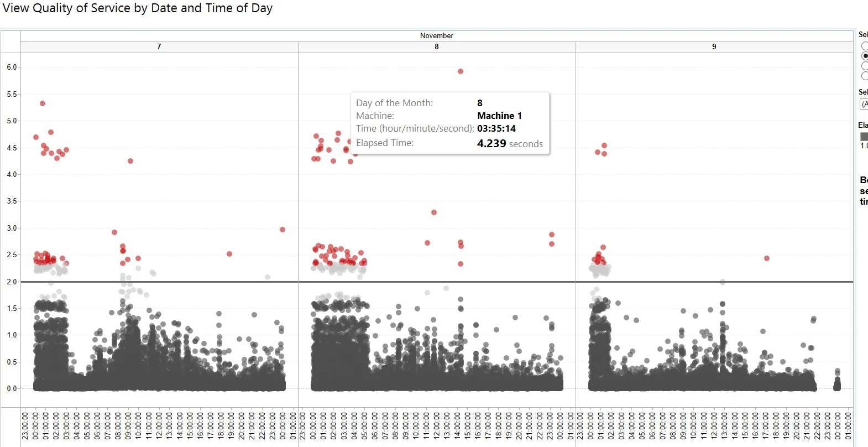Click the isolated red mark near 4.25 on November 7
Image resolution: width=868 pixels, height=447 pixels.
130,161
